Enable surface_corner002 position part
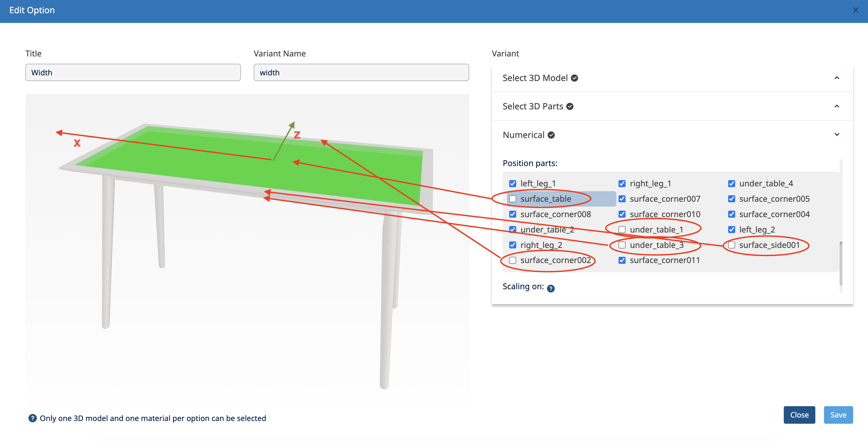The width and height of the screenshot is (868, 441). [512, 260]
